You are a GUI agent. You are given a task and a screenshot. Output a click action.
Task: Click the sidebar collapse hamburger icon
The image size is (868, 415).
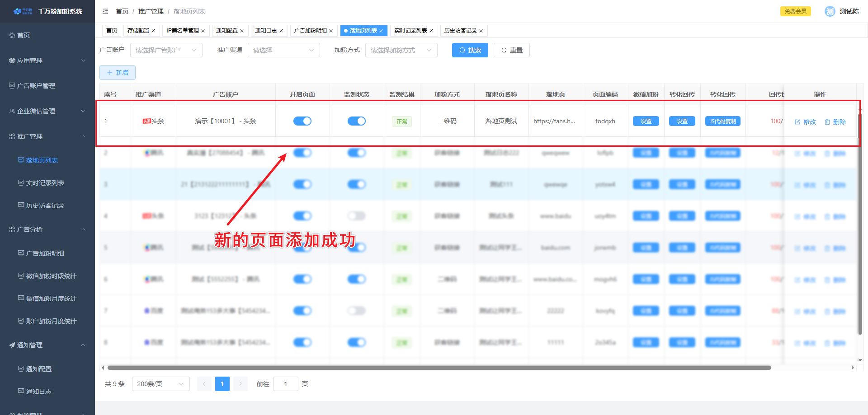(105, 11)
